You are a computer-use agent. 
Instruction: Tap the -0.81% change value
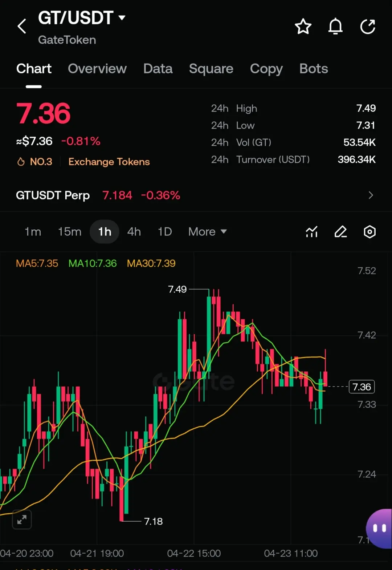81,141
